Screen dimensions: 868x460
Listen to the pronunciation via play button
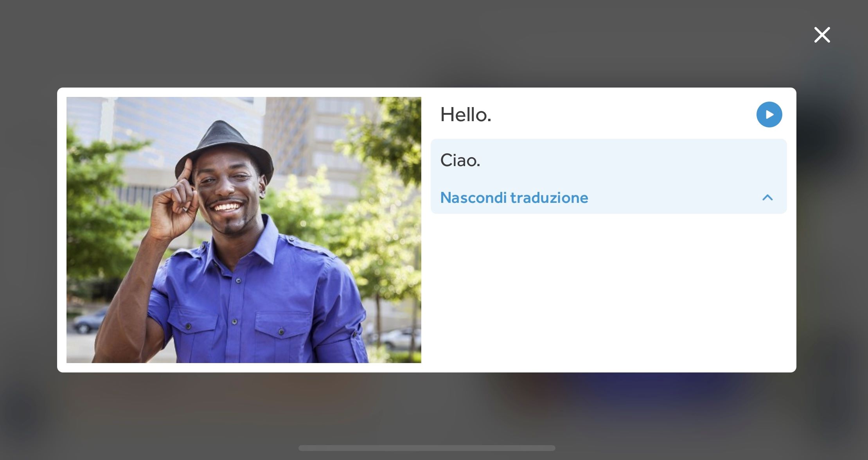click(x=769, y=115)
